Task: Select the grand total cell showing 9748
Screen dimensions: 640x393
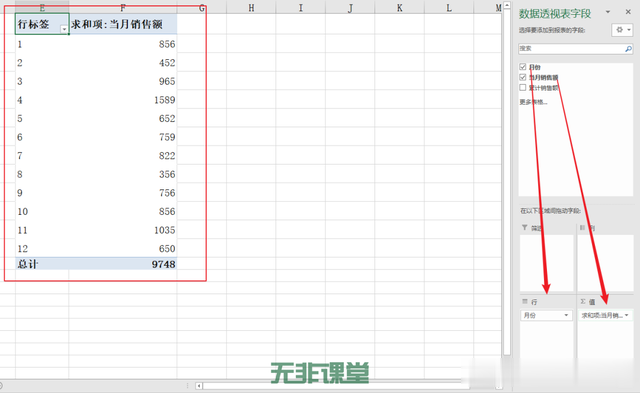Action: [123, 264]
